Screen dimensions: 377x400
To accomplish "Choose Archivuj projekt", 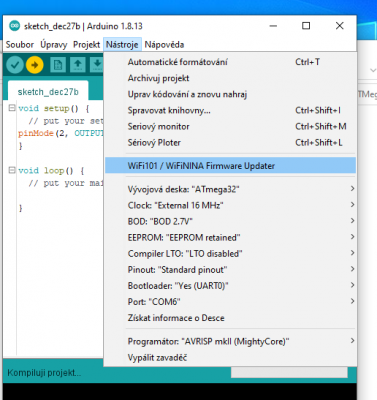I will coord(230,78).
